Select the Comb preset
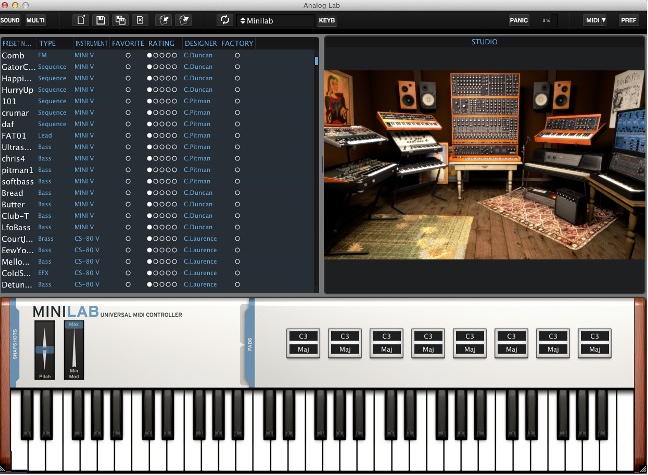This screenshot has height=475, width=648. [x=13, y=55]
